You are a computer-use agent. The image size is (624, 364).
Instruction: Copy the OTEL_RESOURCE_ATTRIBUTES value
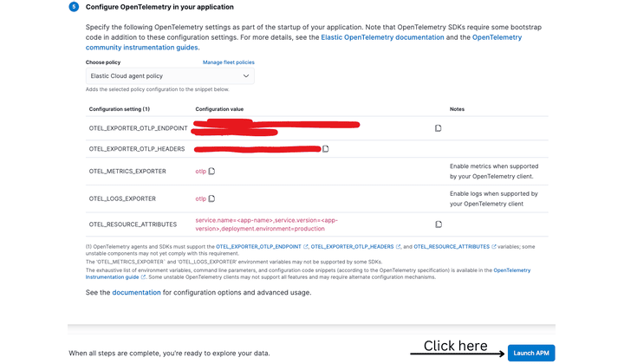(x=439, y=224)
